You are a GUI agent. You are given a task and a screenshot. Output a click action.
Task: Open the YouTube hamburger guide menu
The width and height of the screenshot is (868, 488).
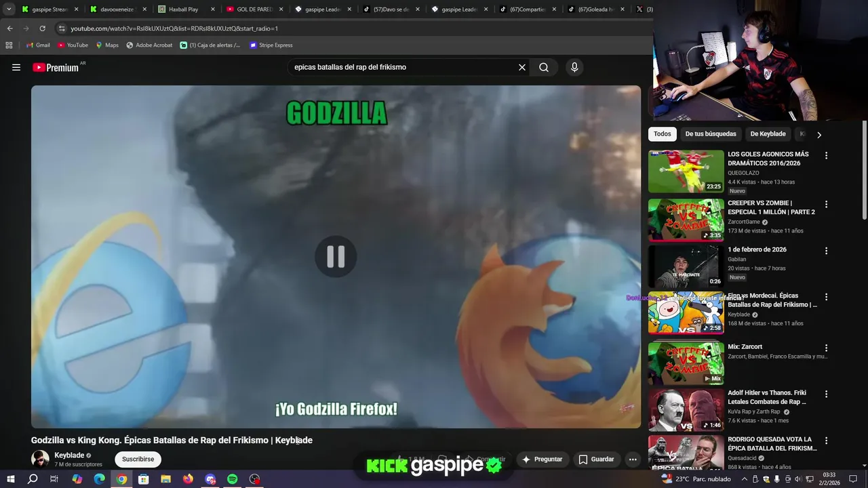click(x=16, y=67)
